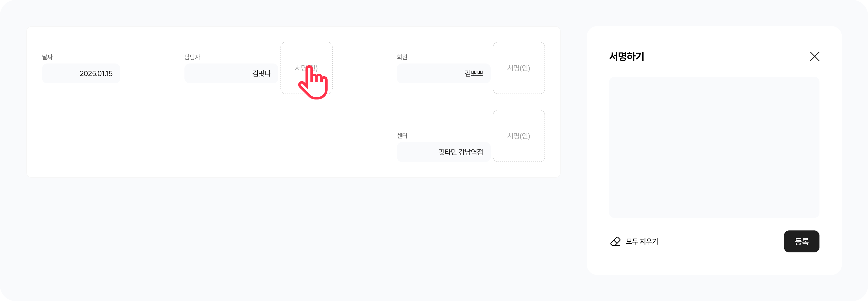Click the 서명하기 panel title
The height and width of the screenshot is (301, 868).
(x=626, y=56)
